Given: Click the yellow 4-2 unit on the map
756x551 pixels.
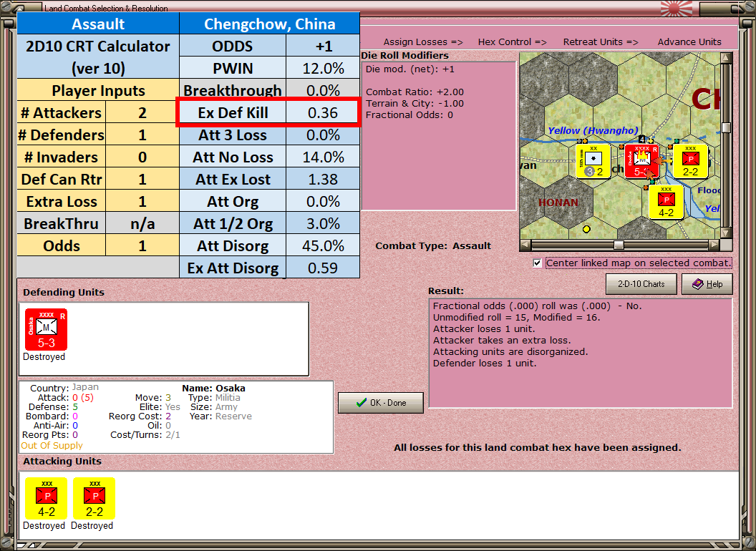Looking at the screenshot, I should point(667,202).
